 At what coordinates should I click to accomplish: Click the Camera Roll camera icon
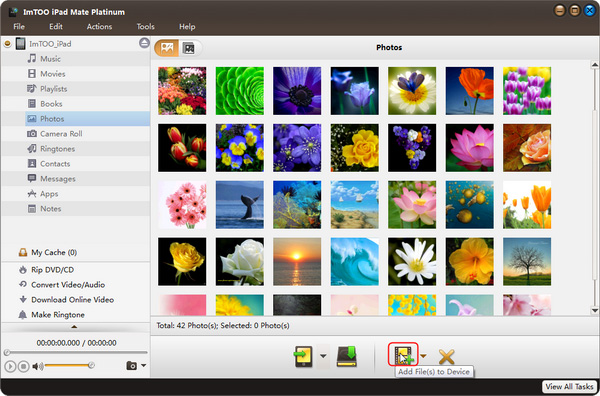pos(32,134)
